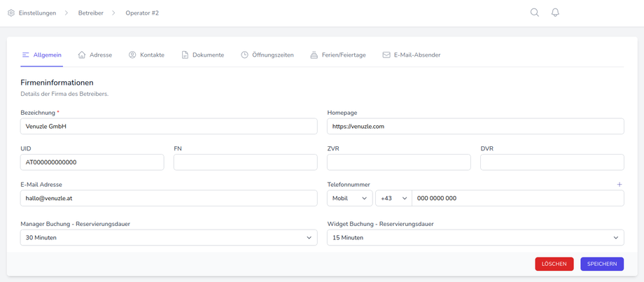Add another phone number with plus icon
The width and height of the screenshot is (644, 282).
pos(619,185)
